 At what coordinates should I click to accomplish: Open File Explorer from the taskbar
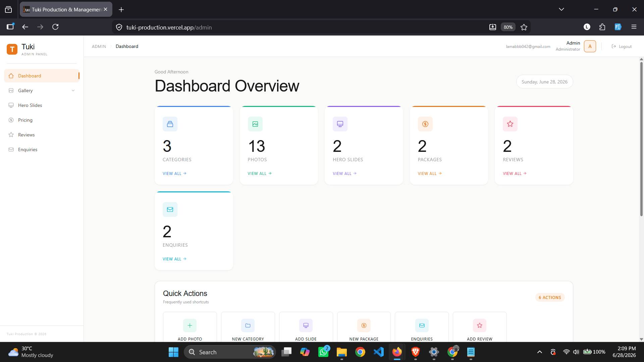pos(342,352)
